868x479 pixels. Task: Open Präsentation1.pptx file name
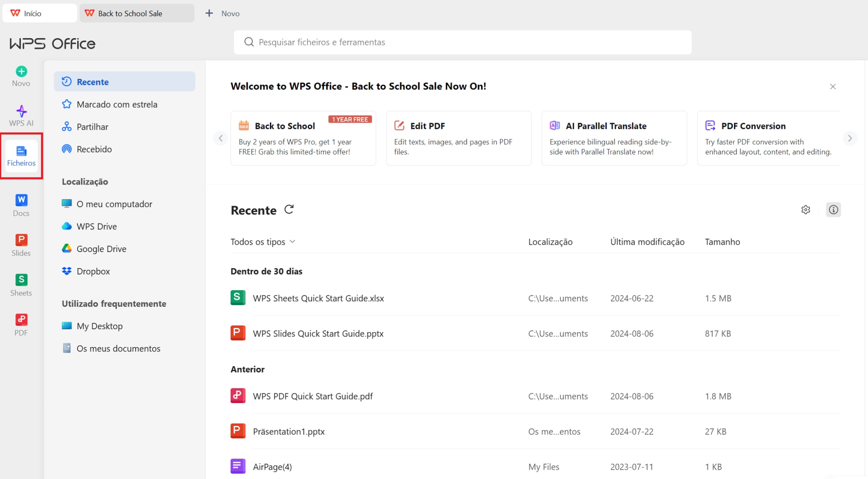click(289, 431)
